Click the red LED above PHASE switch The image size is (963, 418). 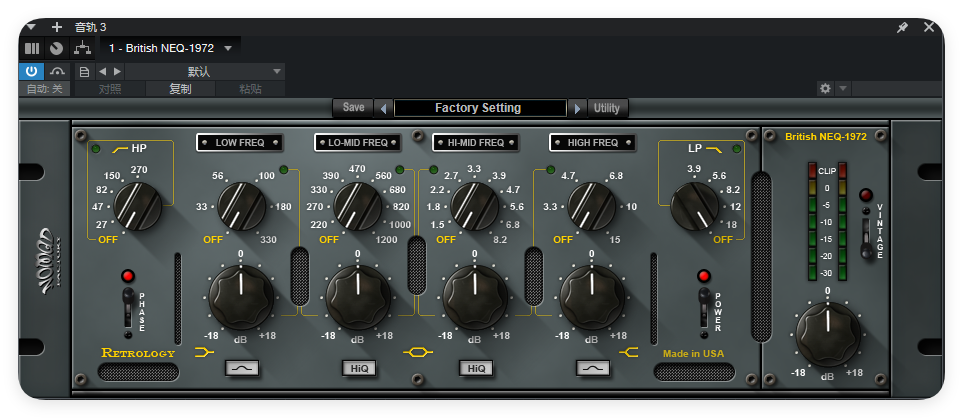click(128, 276)
